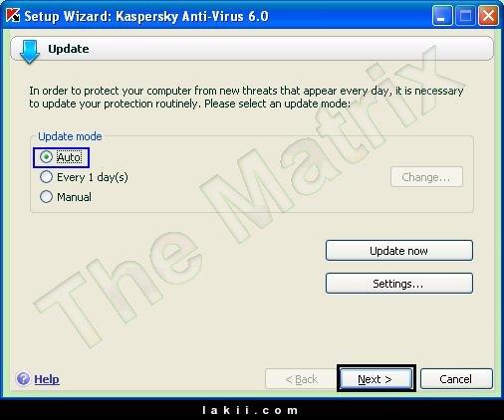This screenshot has height=420, width=504.
Task: Click the Setup Wizard title bar text
Action: [146, 16]
